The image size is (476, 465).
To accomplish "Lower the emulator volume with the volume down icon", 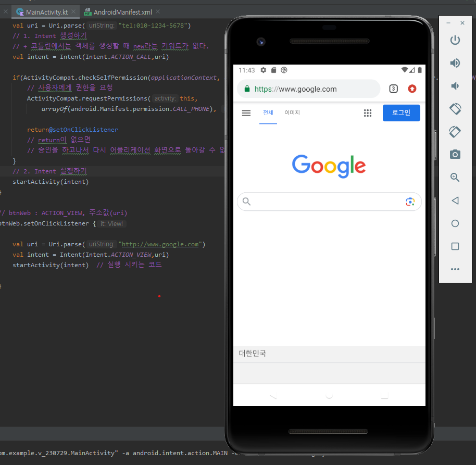I will 455,86.
